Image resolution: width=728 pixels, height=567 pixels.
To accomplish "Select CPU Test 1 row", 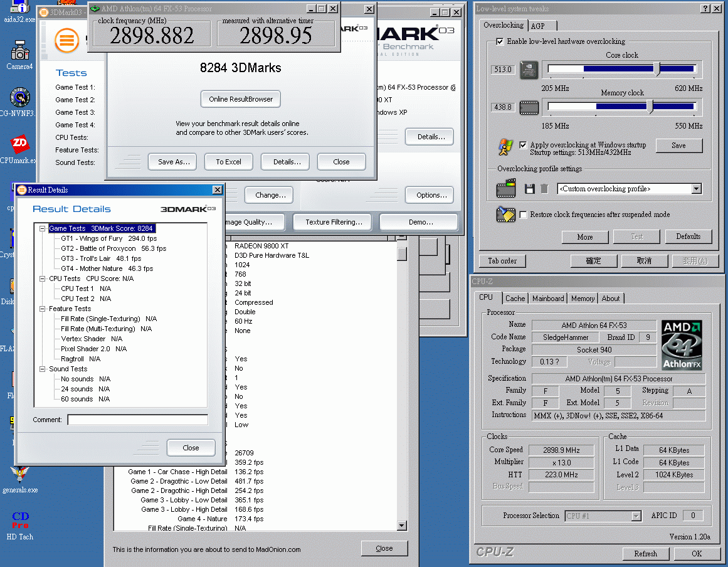I will (x=86, y=289).
